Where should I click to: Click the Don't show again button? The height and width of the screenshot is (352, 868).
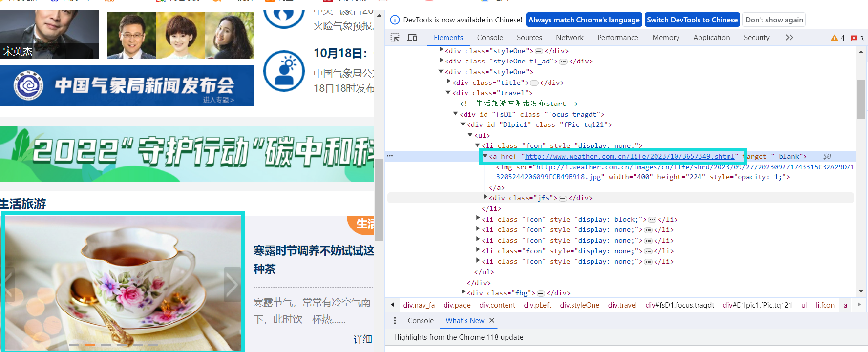[774, 20]
